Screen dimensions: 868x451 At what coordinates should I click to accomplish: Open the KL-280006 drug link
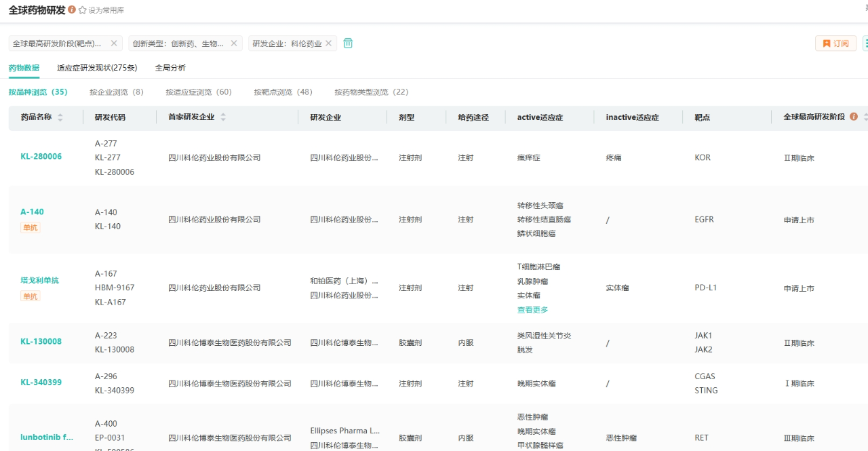[41, 157]
